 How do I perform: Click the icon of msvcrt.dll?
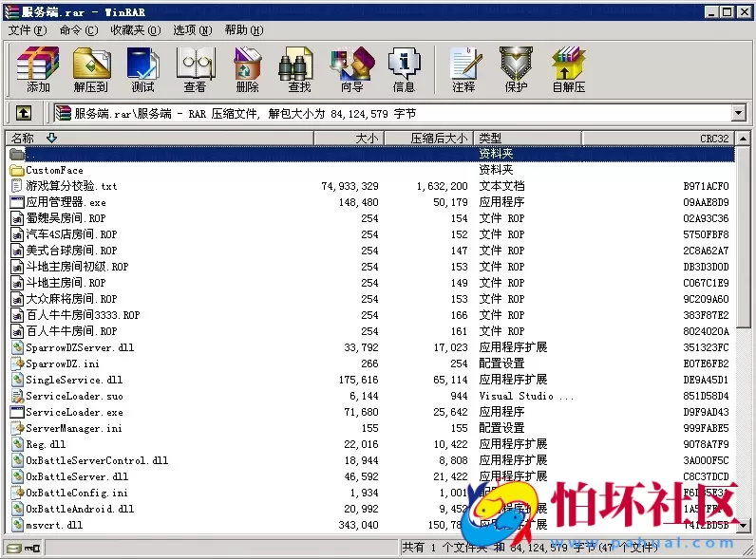click(17, 525)
